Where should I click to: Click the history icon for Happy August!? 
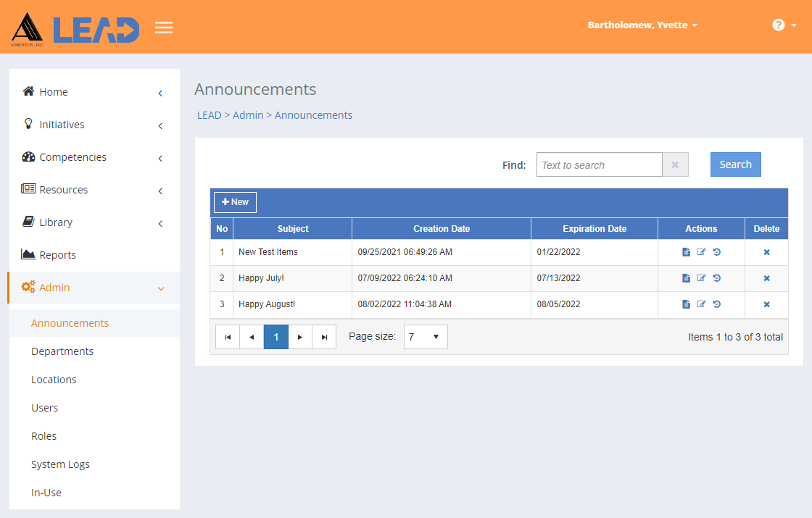click(717, 304)
